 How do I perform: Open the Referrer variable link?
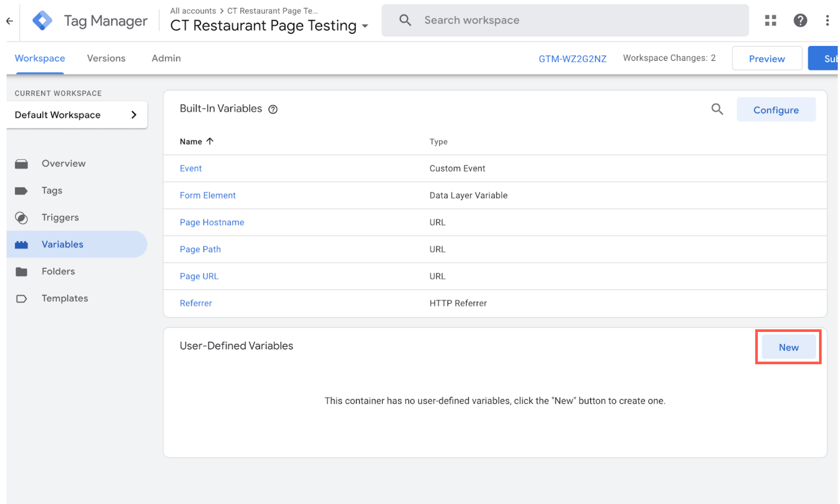tap(196, 303)
